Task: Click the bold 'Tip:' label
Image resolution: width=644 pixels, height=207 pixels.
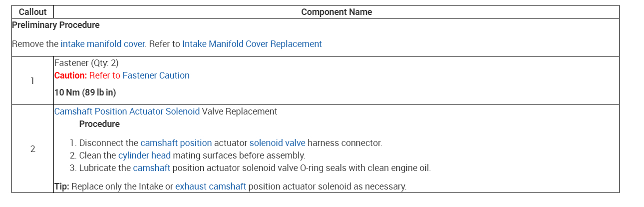Action: coord(62,186)
